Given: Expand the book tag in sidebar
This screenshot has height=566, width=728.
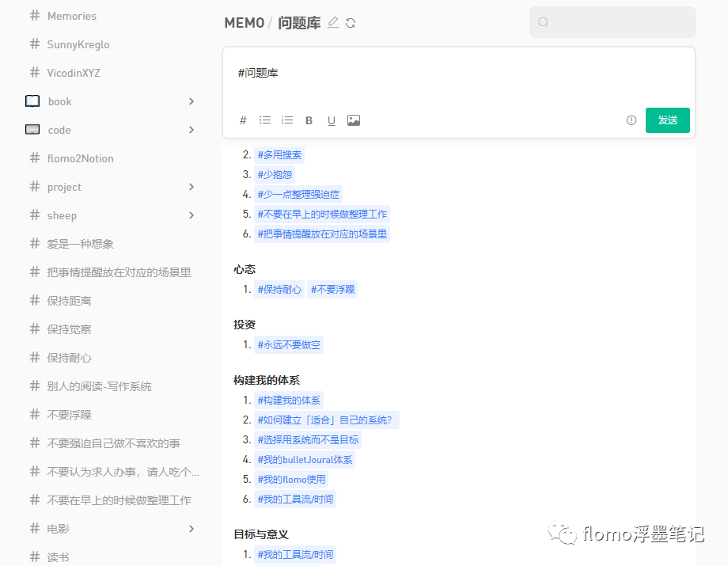Looking at the screenshot, I should click(x=191, y=101).
